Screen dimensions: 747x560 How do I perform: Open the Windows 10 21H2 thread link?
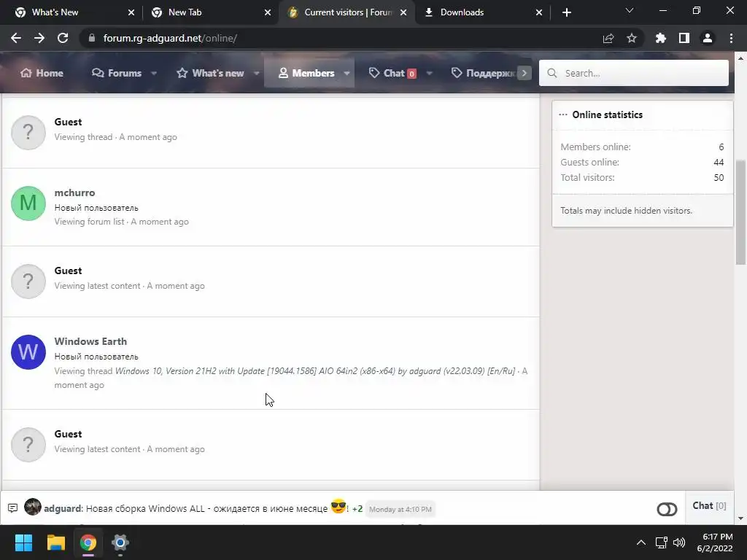[x=315, y=371]
